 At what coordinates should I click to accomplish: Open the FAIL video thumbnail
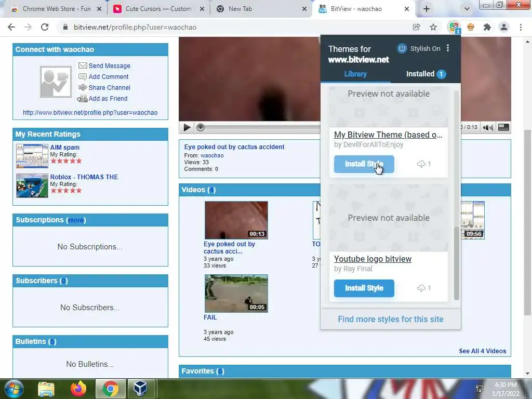(236, 294)
